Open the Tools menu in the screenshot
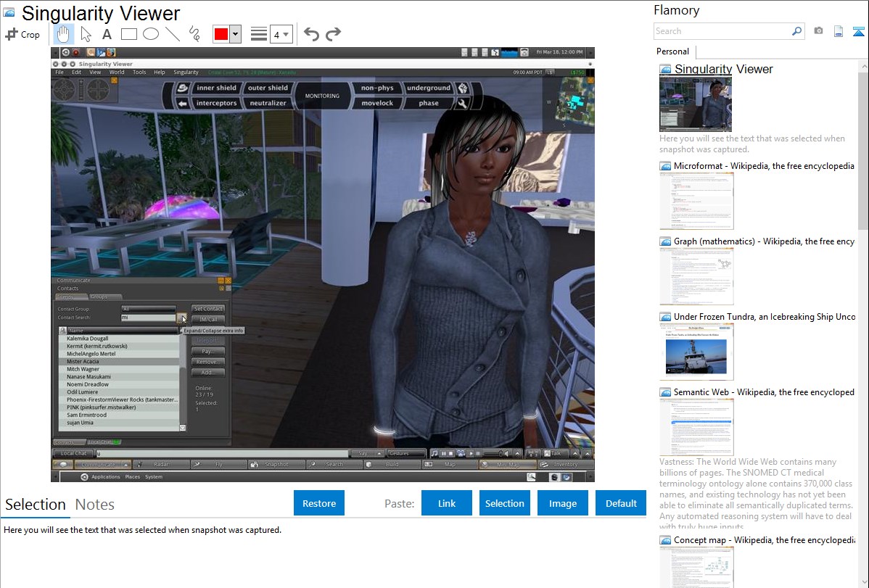869x588 pixels. tap(139, 72)
